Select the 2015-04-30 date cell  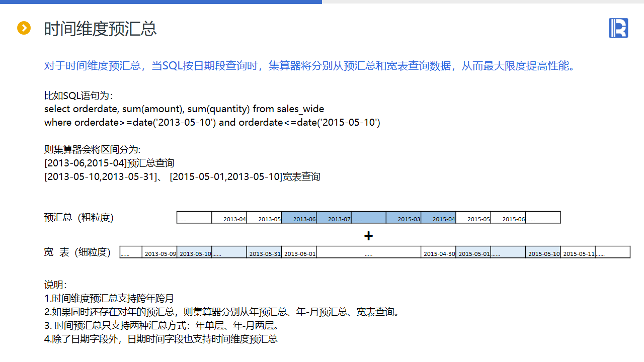(439, 252)
